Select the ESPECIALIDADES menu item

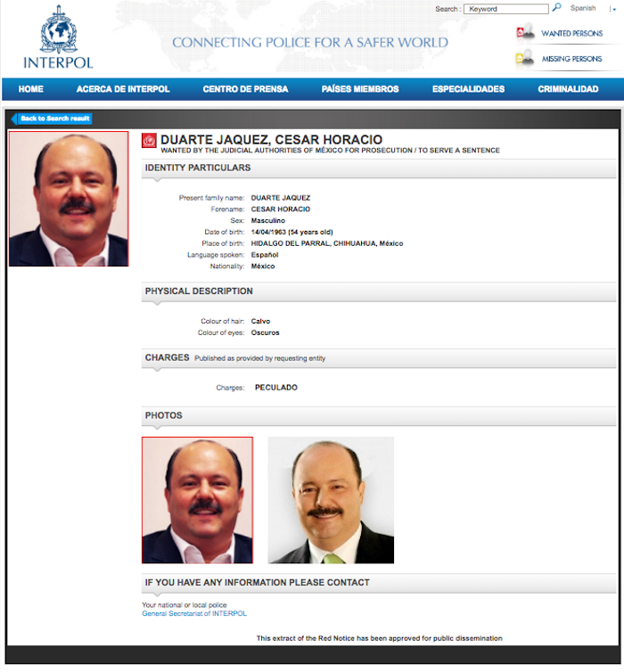[x=468, y=89]
